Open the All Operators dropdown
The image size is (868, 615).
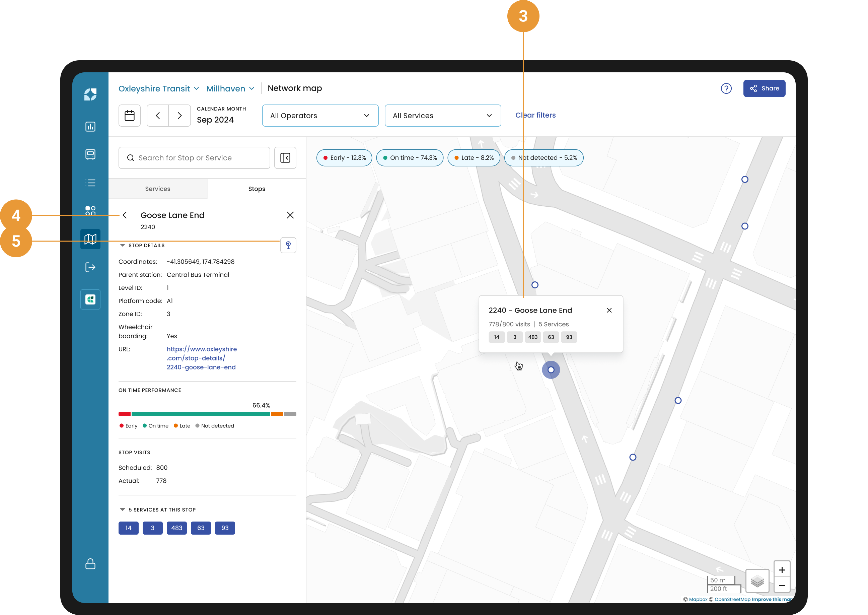point(320,116)
